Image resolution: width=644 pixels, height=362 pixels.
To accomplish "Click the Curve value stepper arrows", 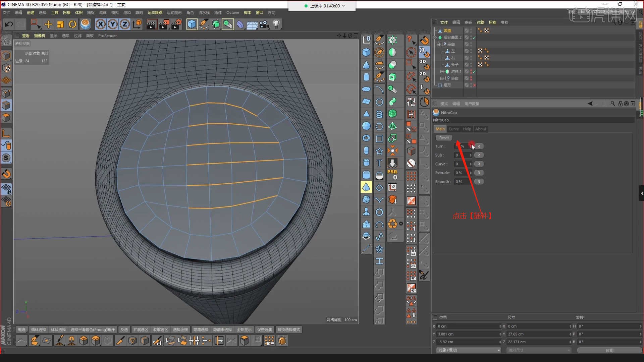I will click(x=471, y=164).
